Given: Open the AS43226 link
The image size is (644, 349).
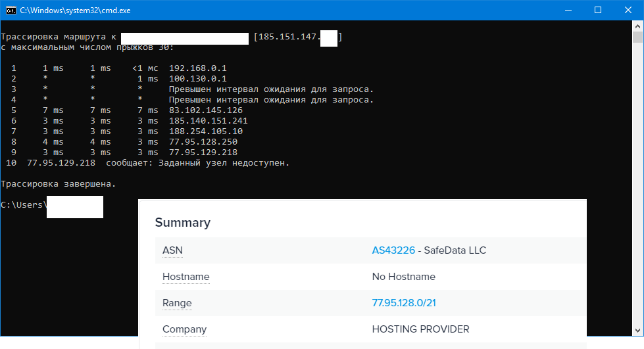Looking at the screenshot, I should [393, 250].
